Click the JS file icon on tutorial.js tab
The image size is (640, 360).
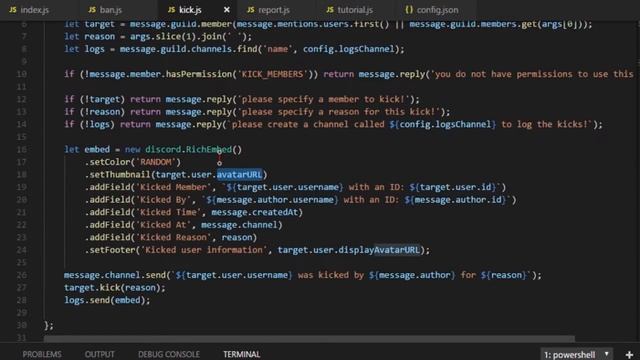pos(330,9)
